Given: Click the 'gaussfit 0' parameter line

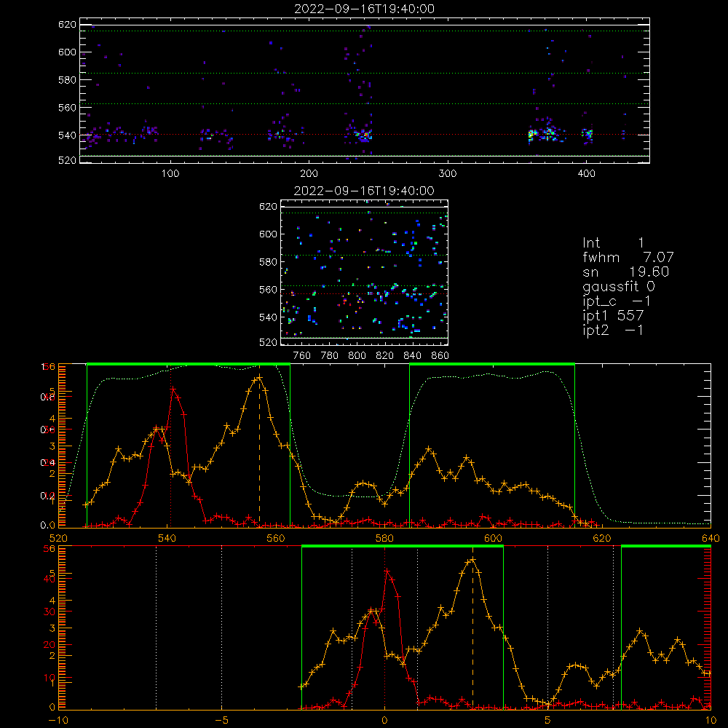Looking at the screenshot, I should [618, 286].
